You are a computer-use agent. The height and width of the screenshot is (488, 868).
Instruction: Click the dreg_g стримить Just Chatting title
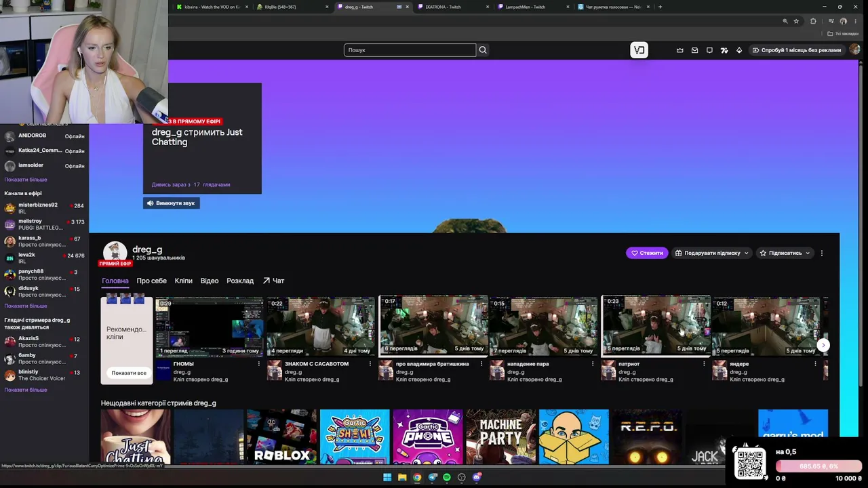tap(197, 137)
